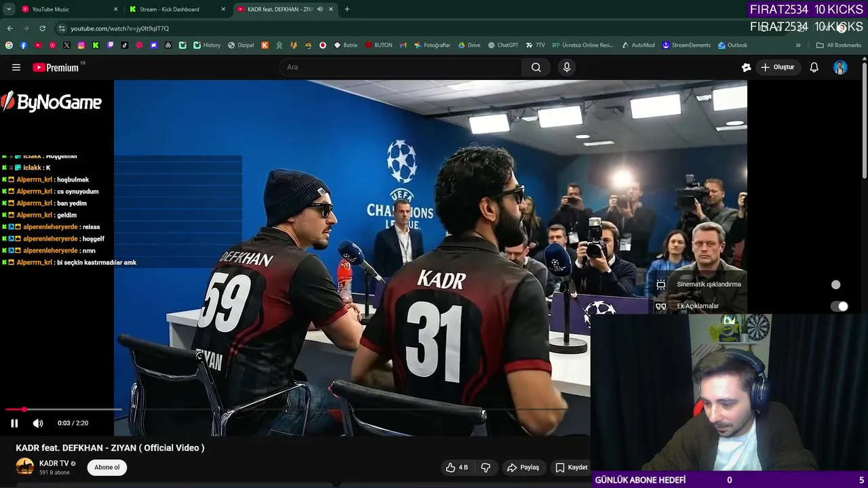
Task: Go back with the browser back arrow
Action: pyautogui.click(x=9, y=28)
